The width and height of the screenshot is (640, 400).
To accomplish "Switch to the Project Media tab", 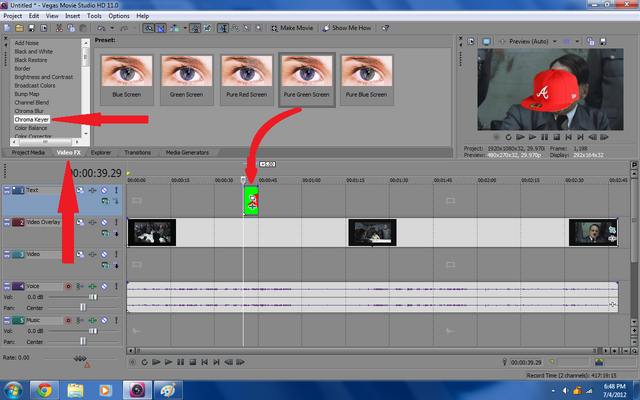I will pyautogui.click(x=28, y=153).
